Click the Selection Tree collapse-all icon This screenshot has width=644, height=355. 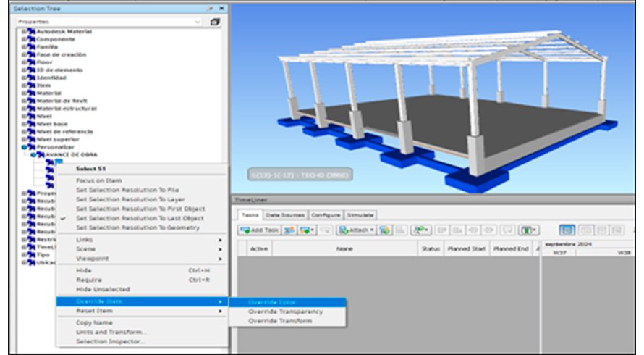tap(215, 22)
